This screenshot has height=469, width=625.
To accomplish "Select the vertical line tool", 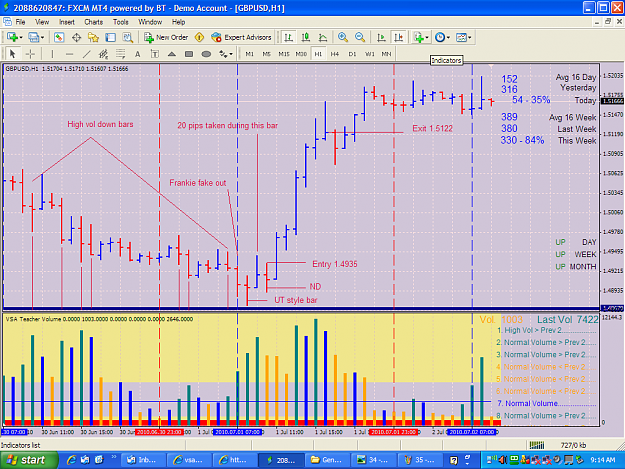I will pyautogui.click(x=52, y=54).
